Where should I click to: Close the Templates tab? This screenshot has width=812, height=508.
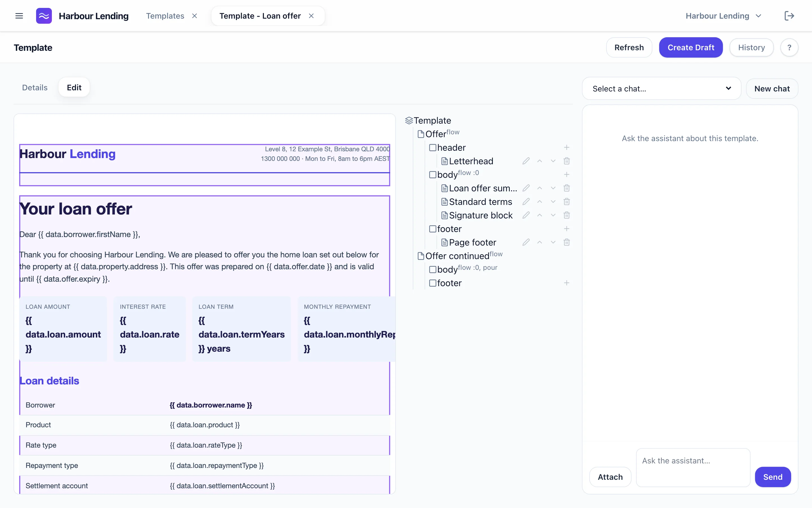(x=195, y=16)
